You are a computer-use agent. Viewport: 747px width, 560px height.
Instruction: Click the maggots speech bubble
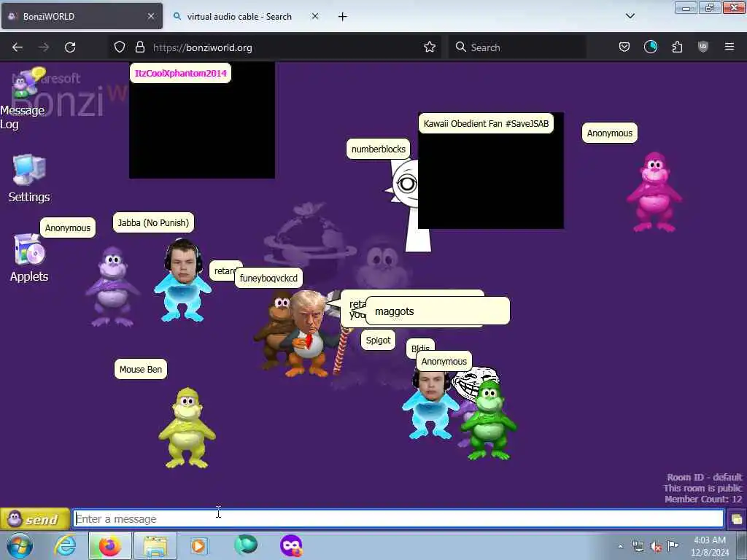438,311
